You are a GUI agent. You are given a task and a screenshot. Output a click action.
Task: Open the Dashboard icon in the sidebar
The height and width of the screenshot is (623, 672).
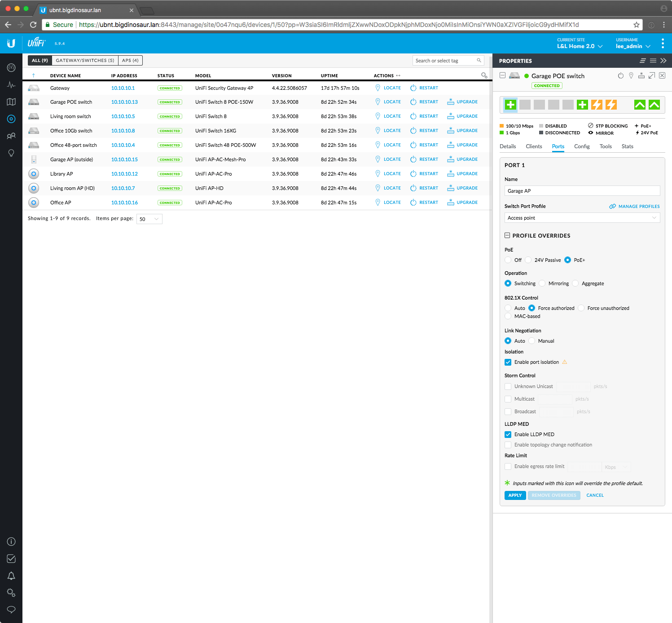pos(11,67)
